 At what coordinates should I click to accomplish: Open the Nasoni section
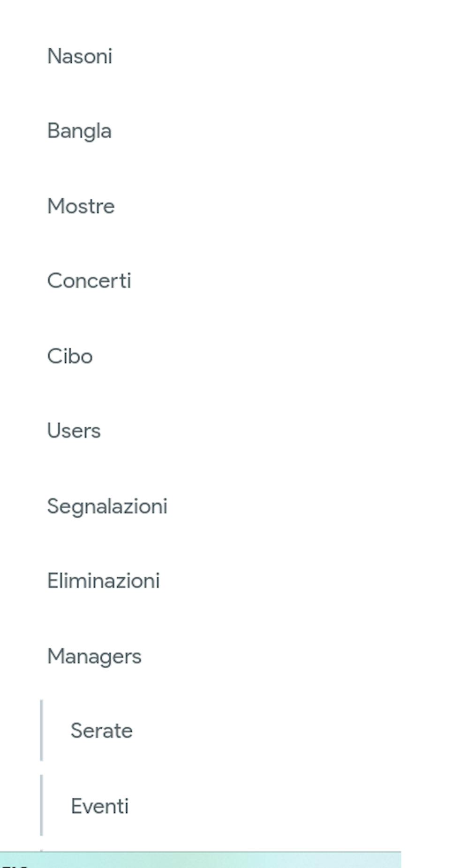pos(80,56)
